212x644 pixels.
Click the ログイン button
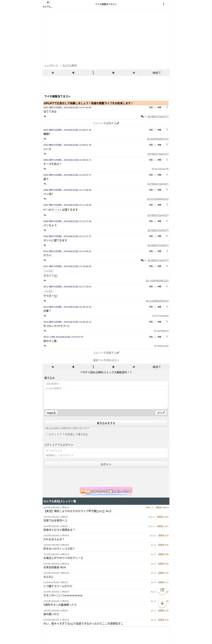(106, 464)
